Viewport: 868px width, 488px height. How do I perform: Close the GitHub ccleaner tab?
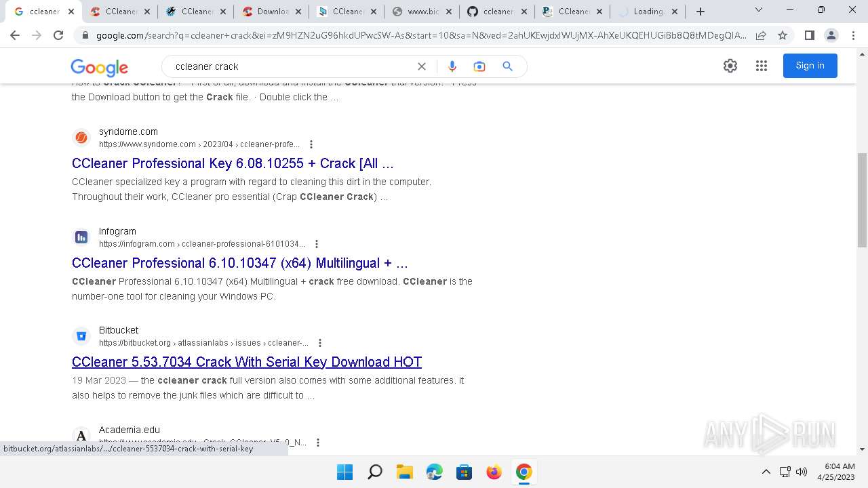(524, 12)
